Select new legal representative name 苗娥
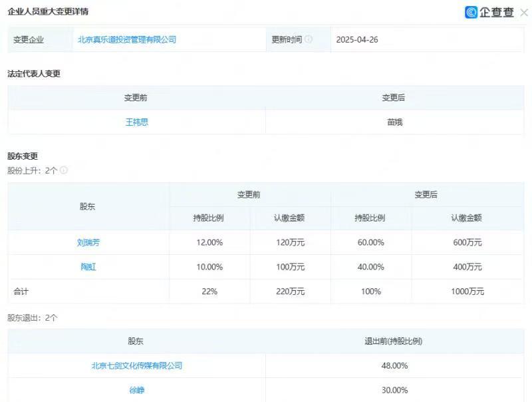 pos(395,122)
